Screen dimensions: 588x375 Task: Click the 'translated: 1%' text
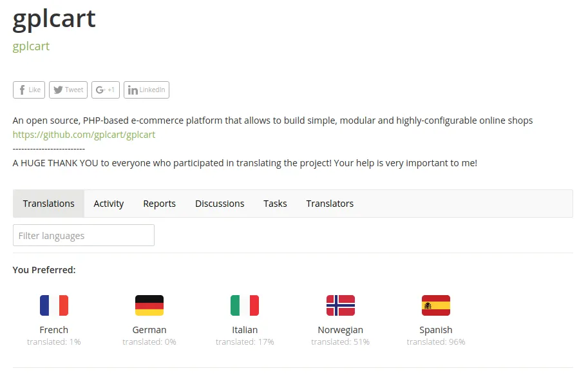tap(54, 342)
